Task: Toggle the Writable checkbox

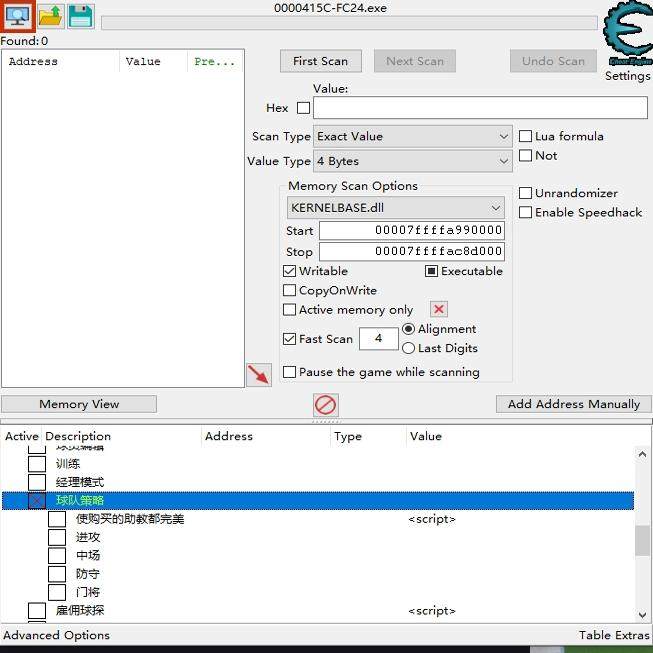Action: pos(289,271)
